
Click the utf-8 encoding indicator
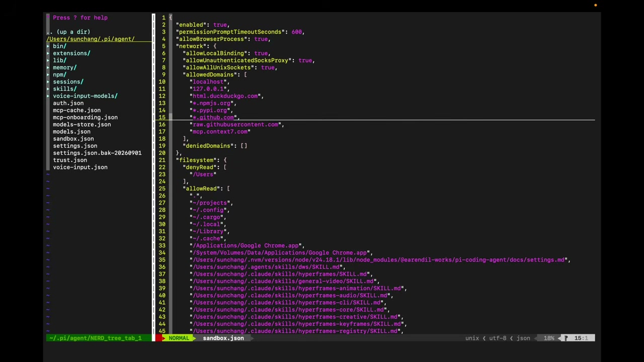click(x=498, y=338)
